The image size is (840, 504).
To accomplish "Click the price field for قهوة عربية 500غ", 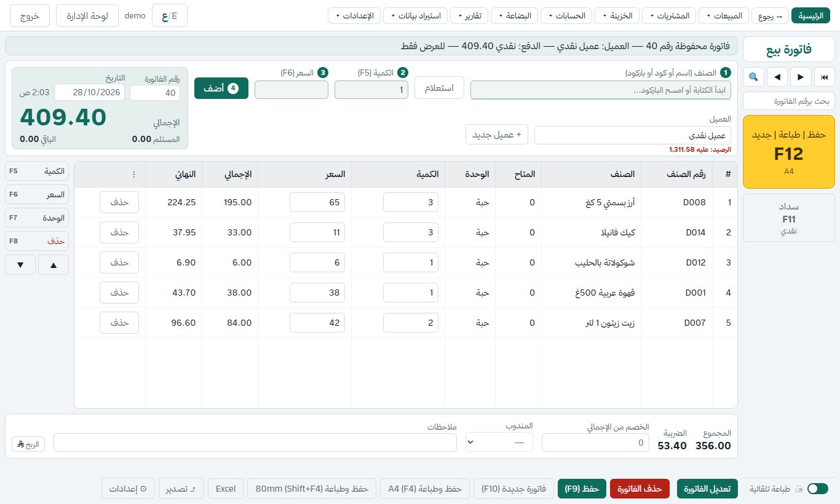I will coord(317,293).
